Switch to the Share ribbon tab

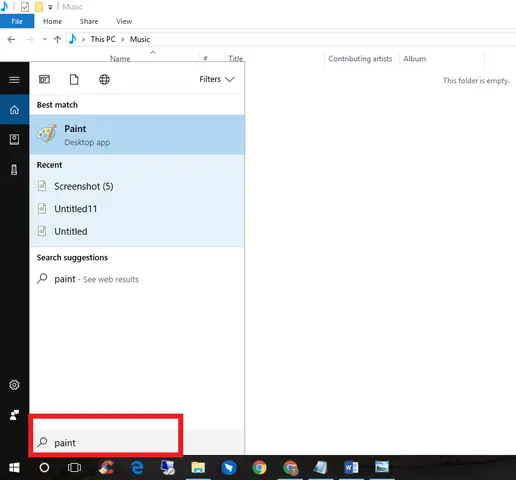[89, 21]
